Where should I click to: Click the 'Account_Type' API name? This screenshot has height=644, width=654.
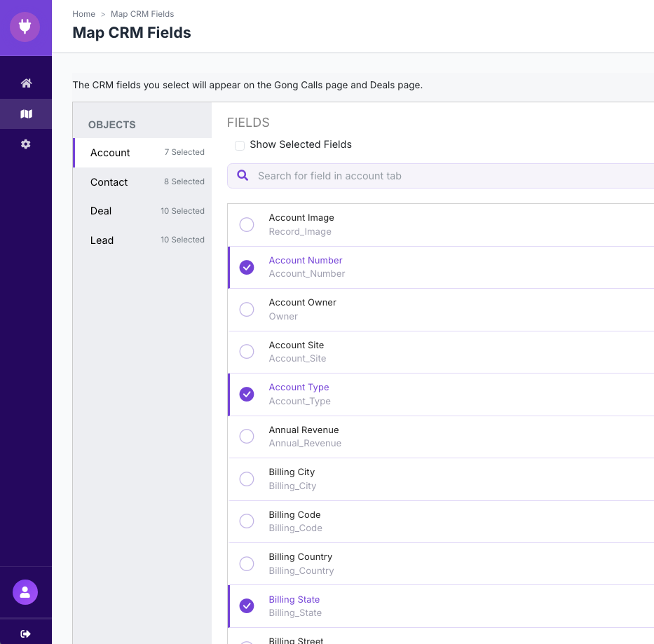[x=299, y=401]
